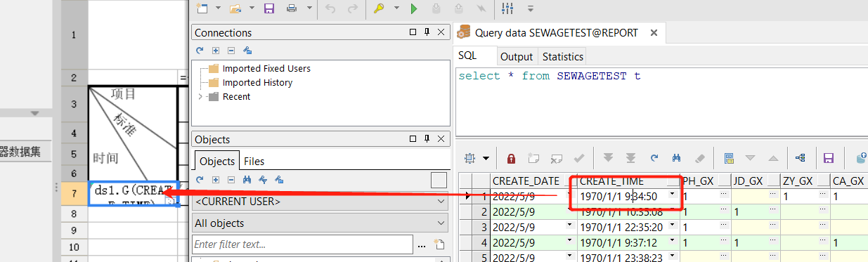868x262 pixels.
Task: Close the Connections panel
Action: pyautogui.click(x=441, y=32)
